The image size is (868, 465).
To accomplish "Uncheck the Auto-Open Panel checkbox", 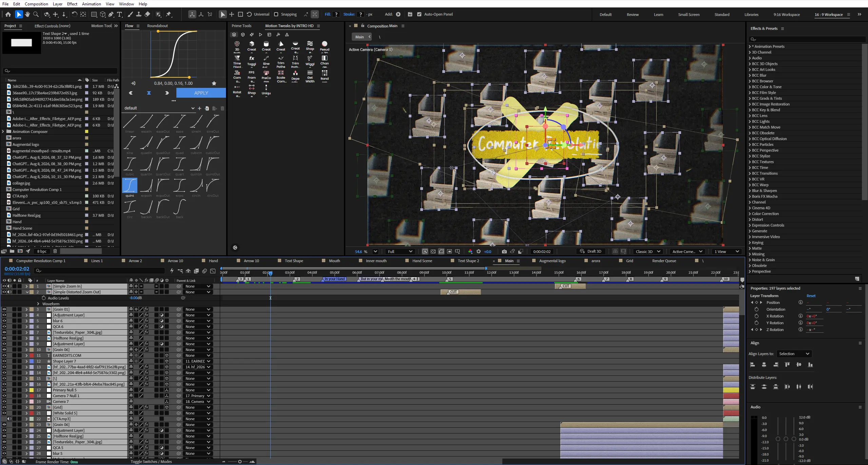I will [x=419, y=14].
